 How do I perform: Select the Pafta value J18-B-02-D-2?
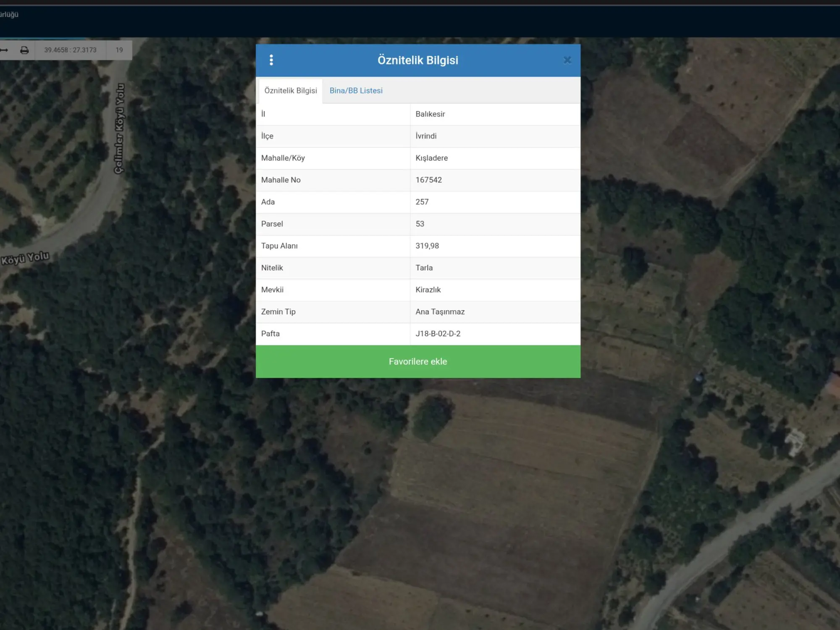pyautogui.click(x=438, y=334)
